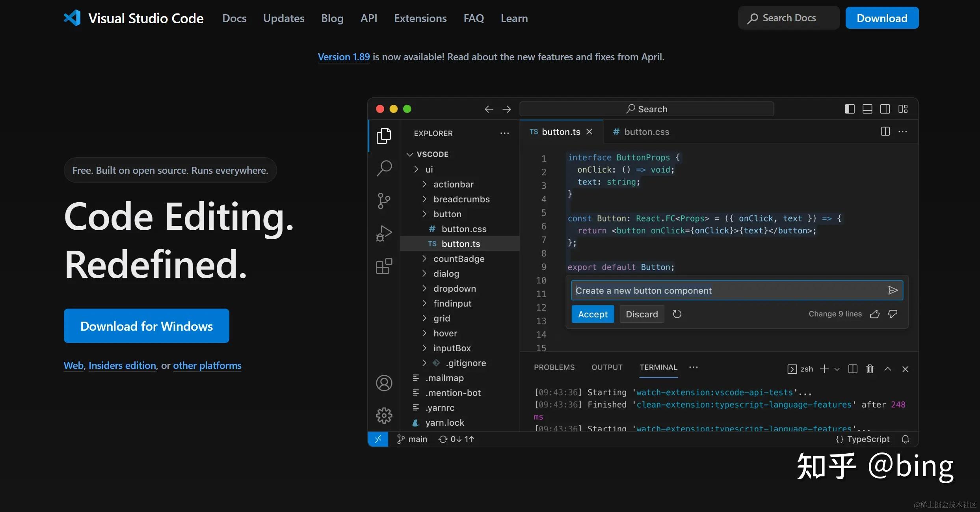
Task: Select button.ts in the explorer tree
Action: (460, 244)
